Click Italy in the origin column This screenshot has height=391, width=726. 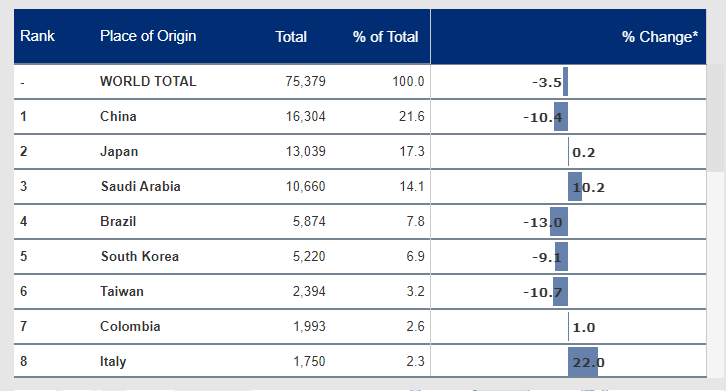[113, 361]
